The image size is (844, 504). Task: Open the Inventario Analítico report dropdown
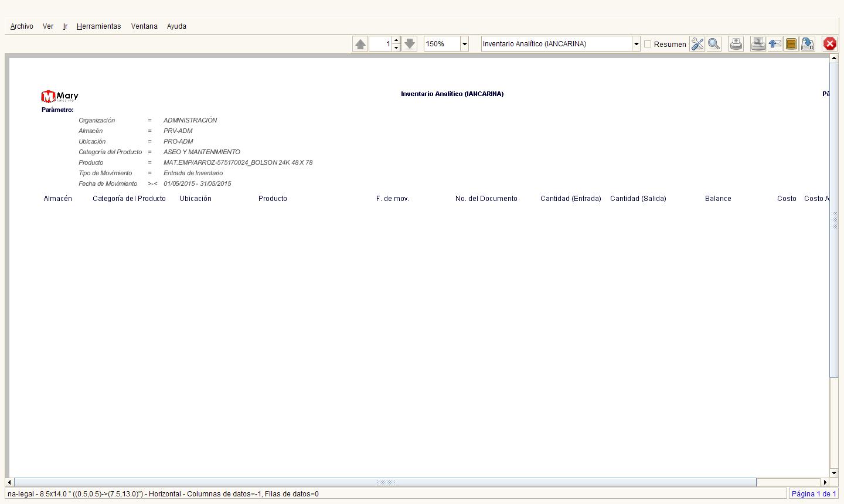click(x=636, y=44)
